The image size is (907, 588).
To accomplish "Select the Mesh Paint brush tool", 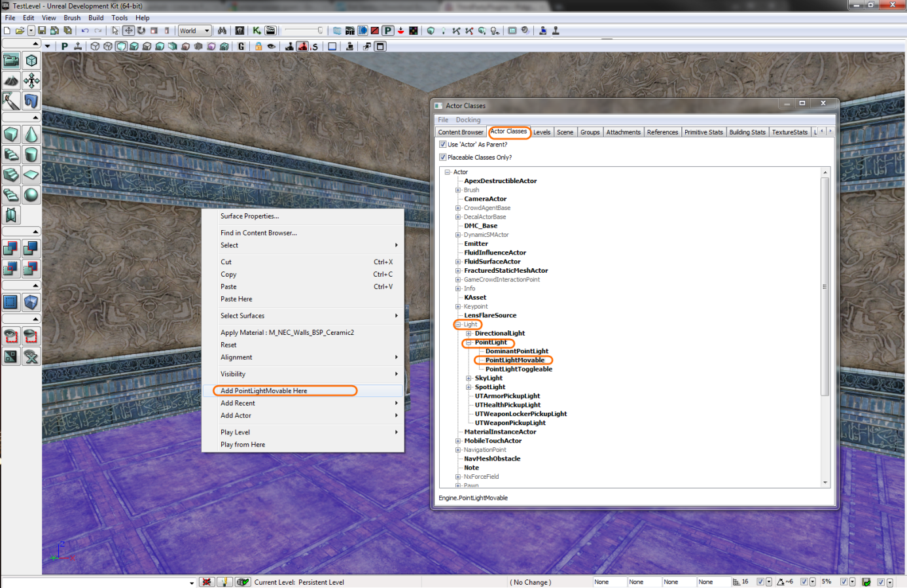I will pos(11,101).
